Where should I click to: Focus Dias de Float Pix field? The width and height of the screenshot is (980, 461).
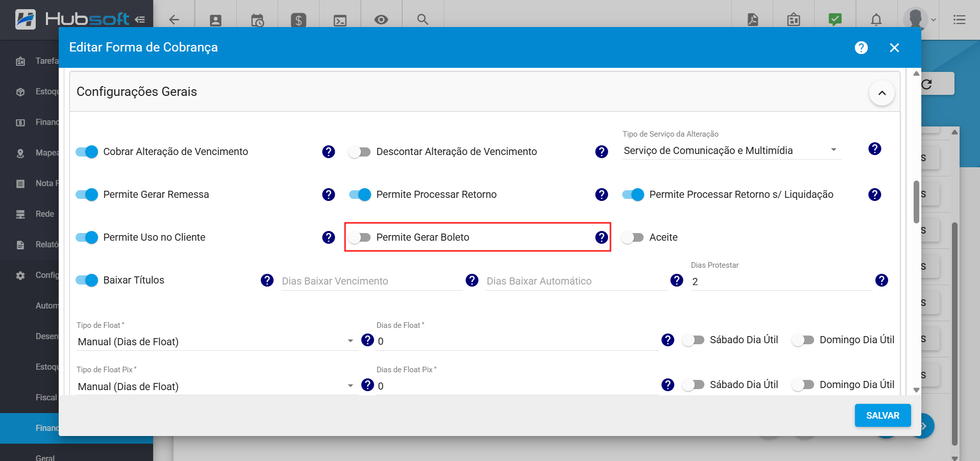pyautogui.click(x=518, y=386)
